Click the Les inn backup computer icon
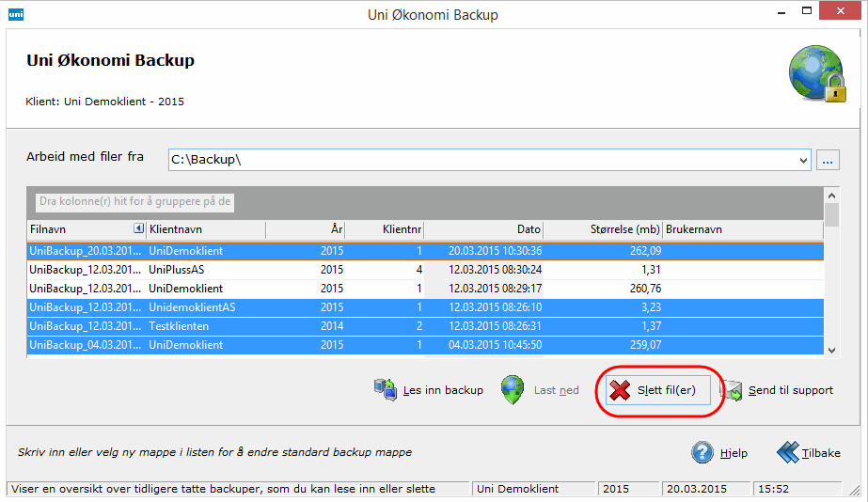The image size is (868, 502). click(x=386, y=390)
